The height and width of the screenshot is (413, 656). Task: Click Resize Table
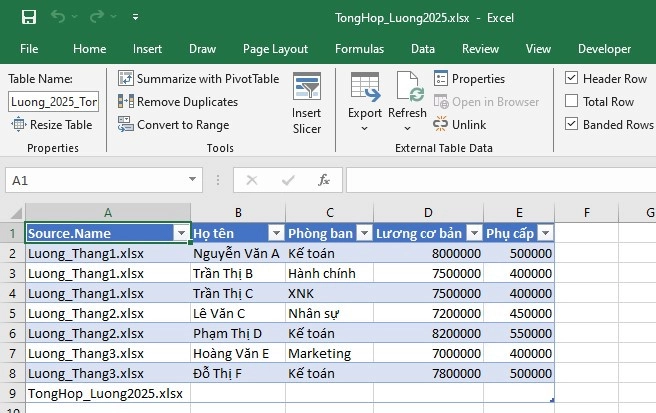[x=52, y=125]
